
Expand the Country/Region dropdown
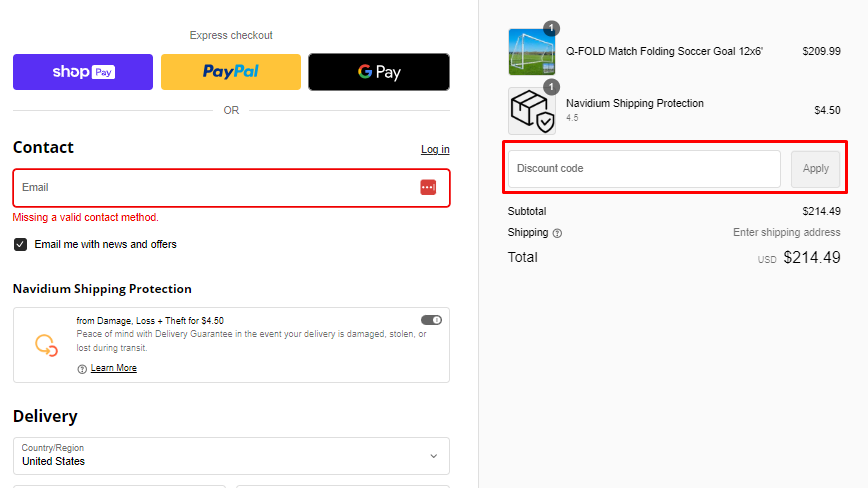point(231,456)
